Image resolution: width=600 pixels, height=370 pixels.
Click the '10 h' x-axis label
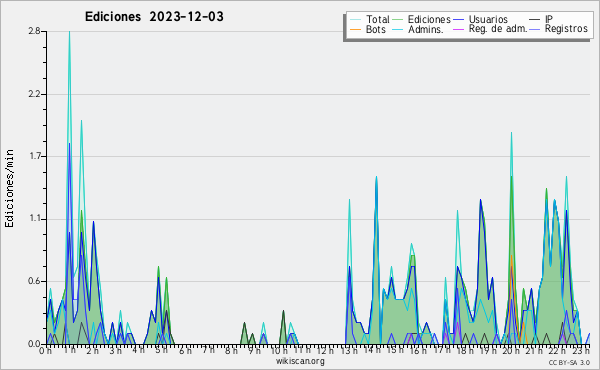click(x=279, y=351)
